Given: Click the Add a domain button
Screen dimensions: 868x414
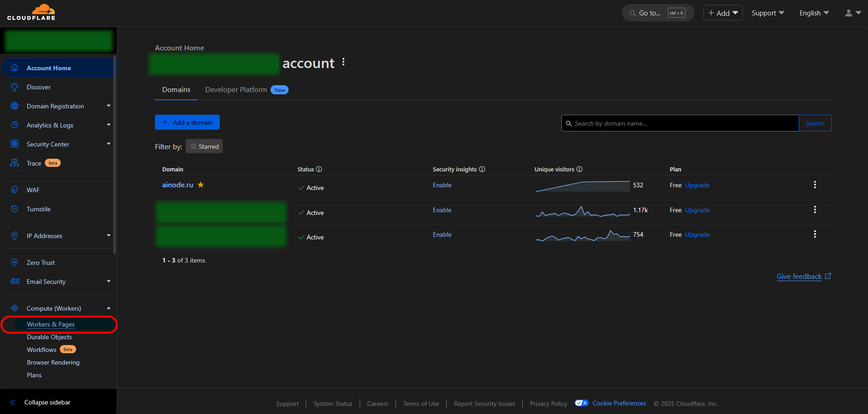Looking at the screenshot, I should point(187,122).
